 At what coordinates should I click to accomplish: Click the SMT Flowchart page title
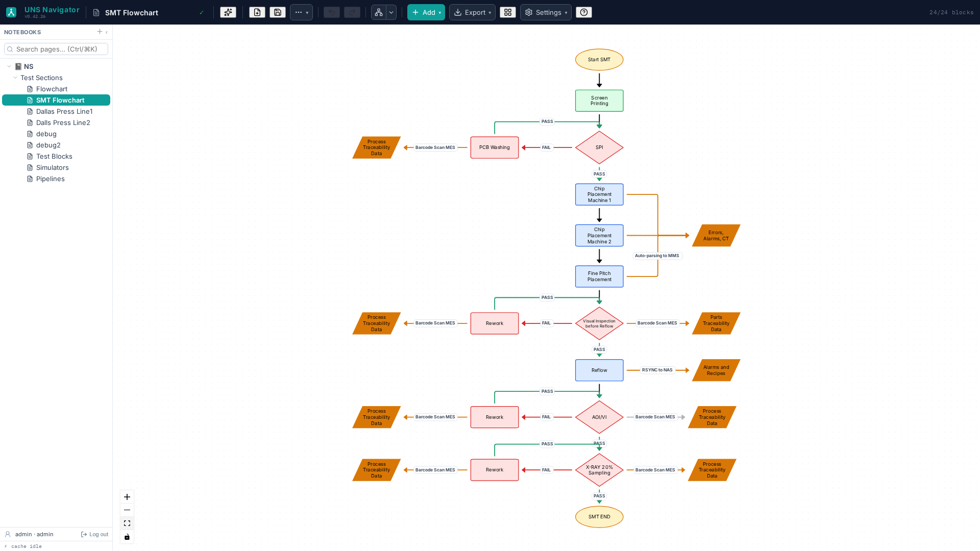(x=132, y=13)
